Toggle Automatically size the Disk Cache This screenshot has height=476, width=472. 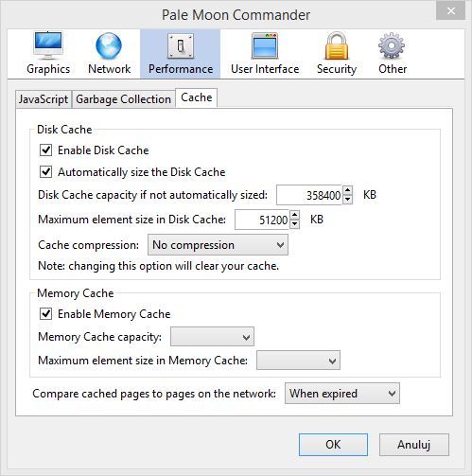[45, 172]
